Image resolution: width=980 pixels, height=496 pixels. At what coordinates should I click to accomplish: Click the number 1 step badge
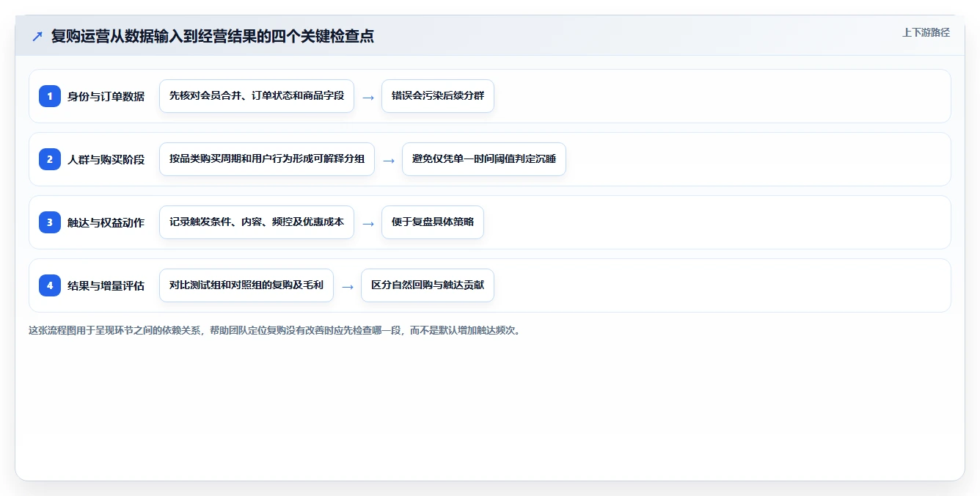pos(50,96)
